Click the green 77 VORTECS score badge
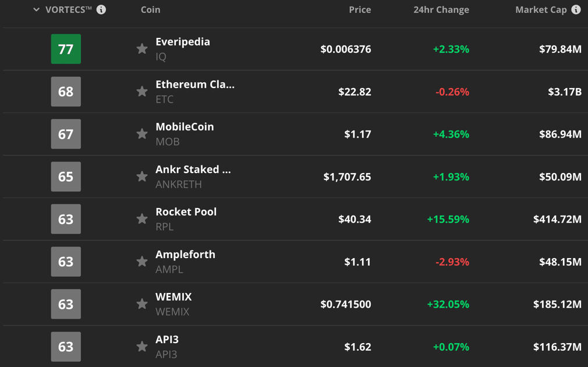Viewport: 588px width, 367px height. [66, 49]
